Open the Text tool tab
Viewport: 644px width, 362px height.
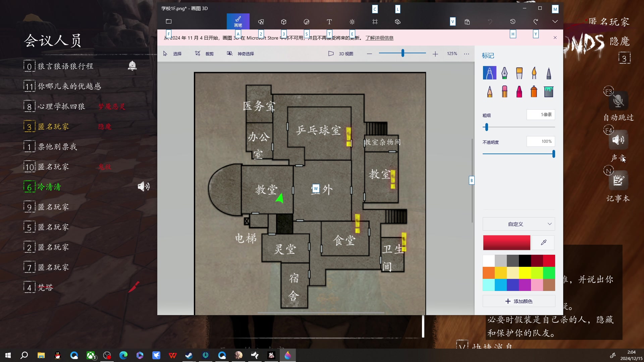[329, 22]
